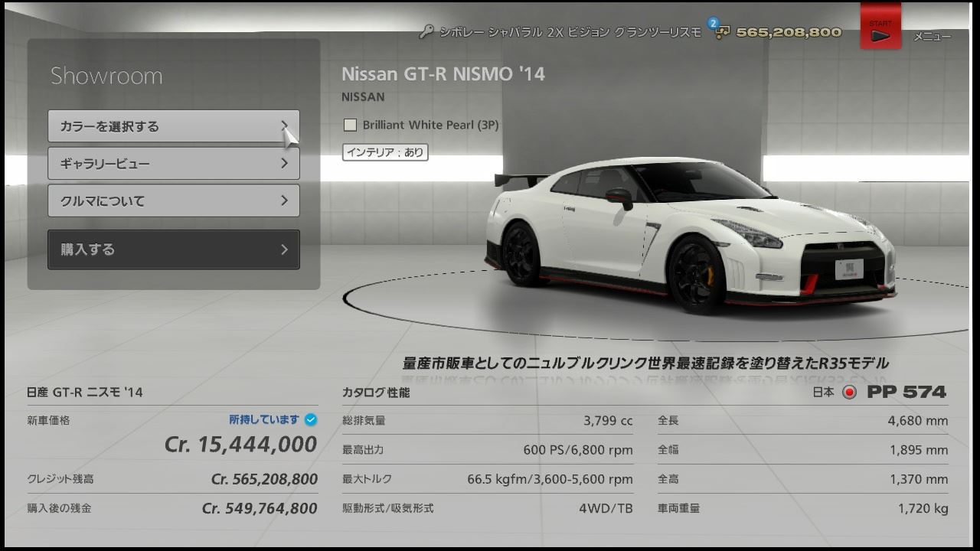Expand the chevron on クルマについて
The image size is (980, 551).
[x=284, y=201]
